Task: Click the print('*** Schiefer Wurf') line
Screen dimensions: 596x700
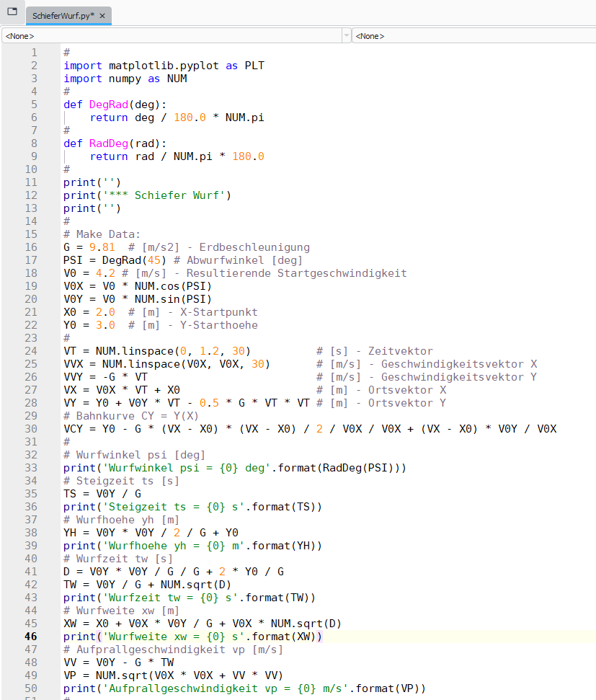Action: (x=147, y=195)
